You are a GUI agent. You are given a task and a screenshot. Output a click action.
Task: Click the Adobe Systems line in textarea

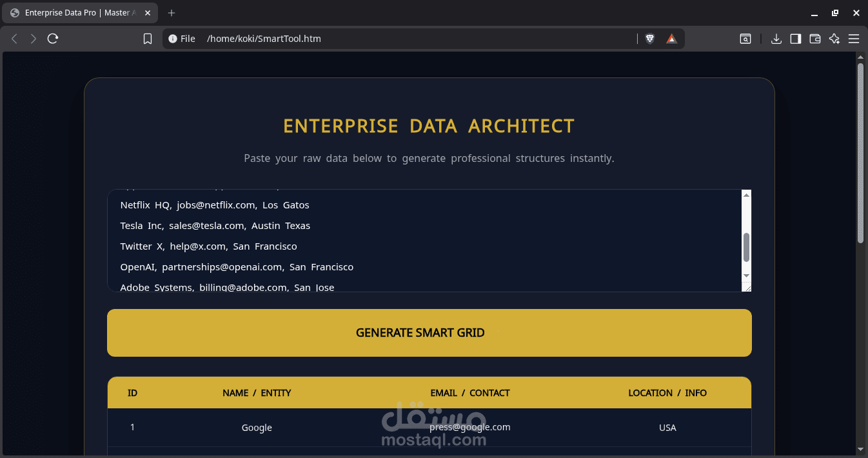(227, 287)
